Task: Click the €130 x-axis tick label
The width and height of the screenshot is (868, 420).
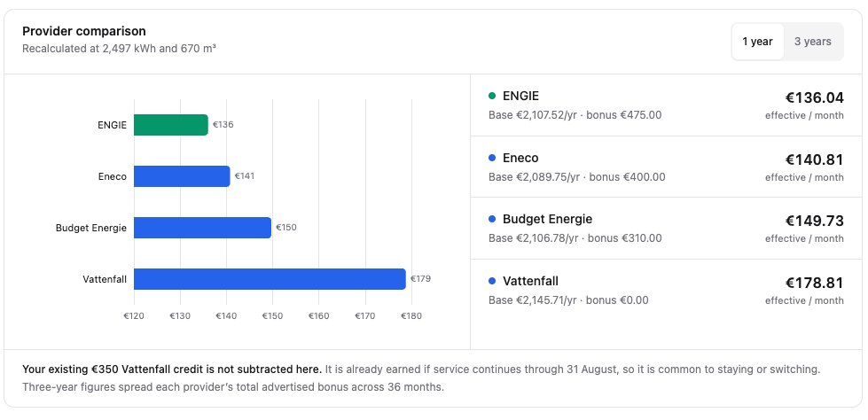Action: [180, 316]
